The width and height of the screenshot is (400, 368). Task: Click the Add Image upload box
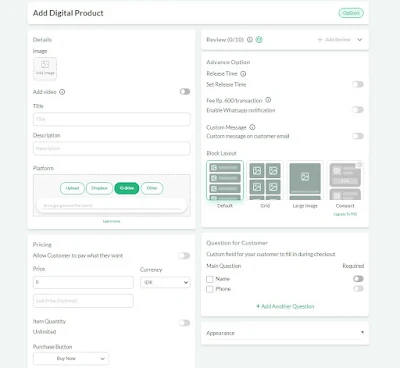point(45,69)
